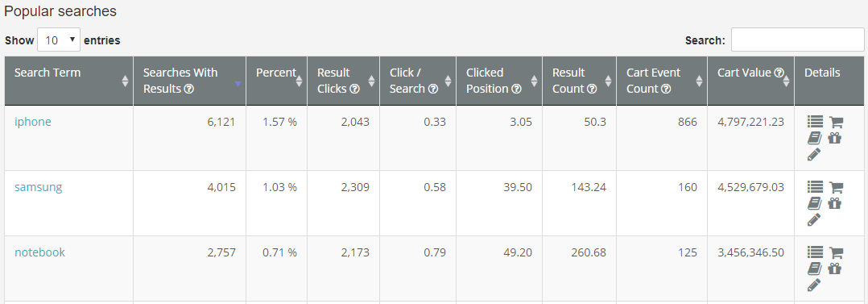This screenshot has height=304, width=868.
Task: Click the cart icon in notebook row
Action: [x=836, y=252]
